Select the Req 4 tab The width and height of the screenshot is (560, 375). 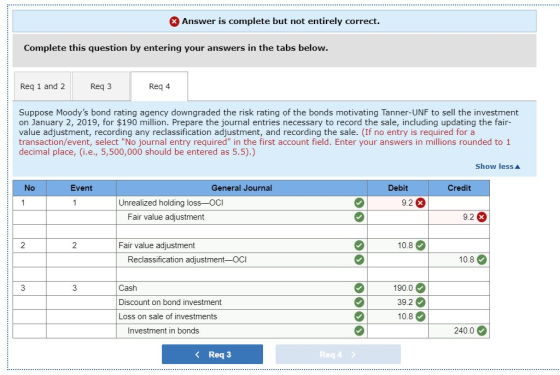click(x=159, y=86)
